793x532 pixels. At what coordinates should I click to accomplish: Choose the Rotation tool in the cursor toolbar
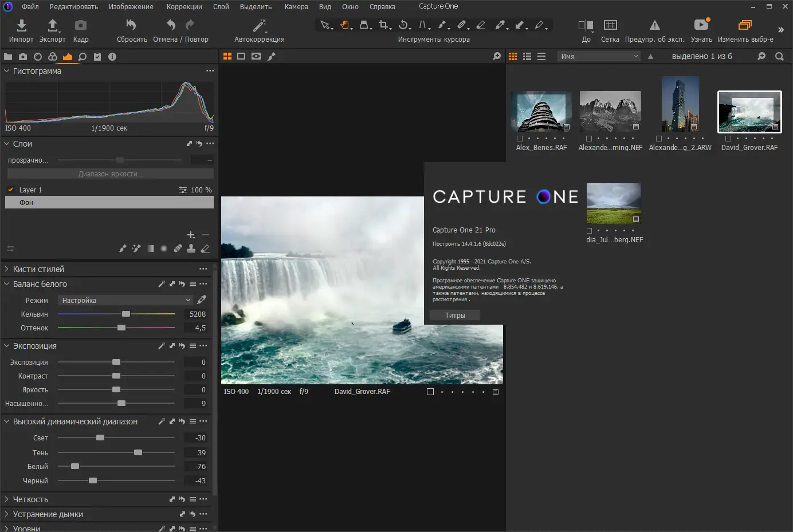click(403, 25)
